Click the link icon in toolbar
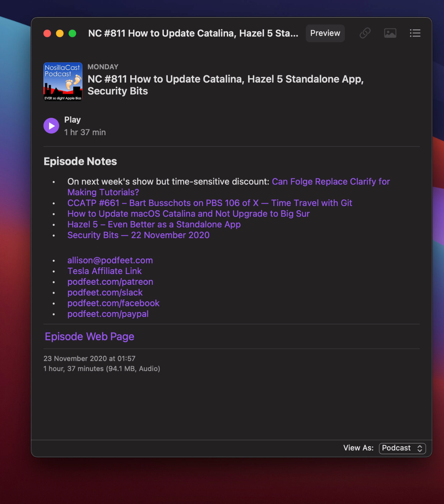Screen dimensions: 444x504 (x=365, y=33)
